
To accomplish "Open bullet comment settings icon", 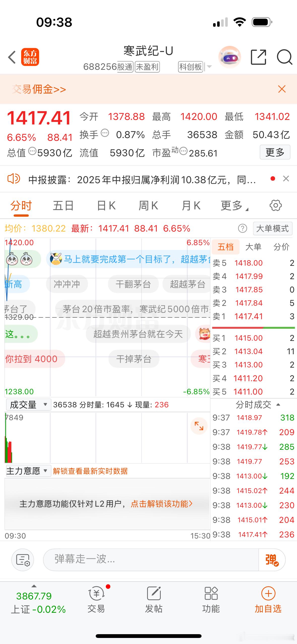I will tap(23, 560).
